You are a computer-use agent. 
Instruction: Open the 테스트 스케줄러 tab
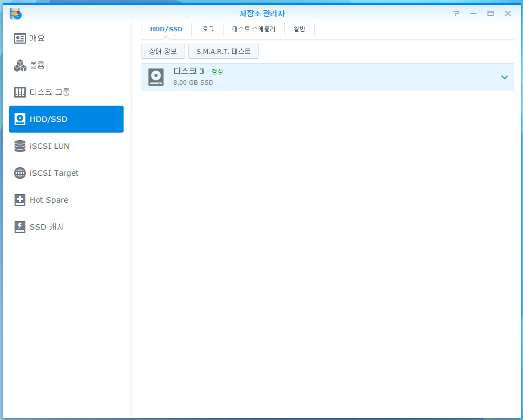[x=254, y=29]
